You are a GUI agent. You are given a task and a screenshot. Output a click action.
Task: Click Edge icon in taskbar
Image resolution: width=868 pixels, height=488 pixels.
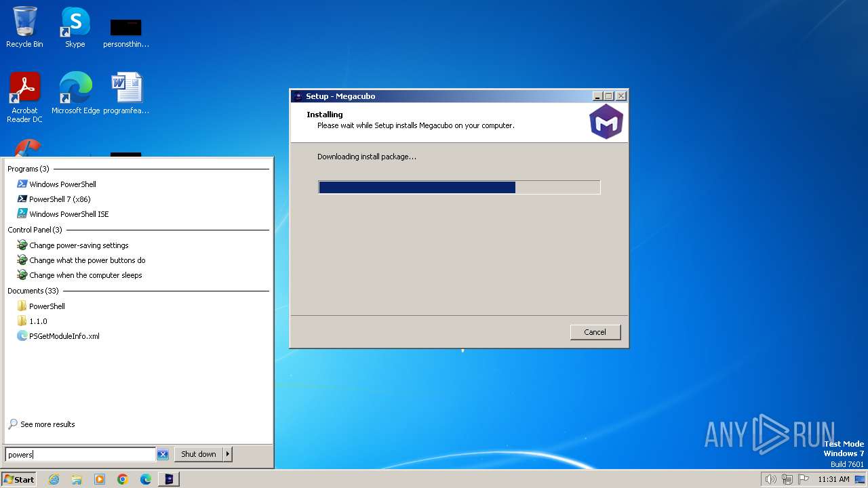(146, 479)
